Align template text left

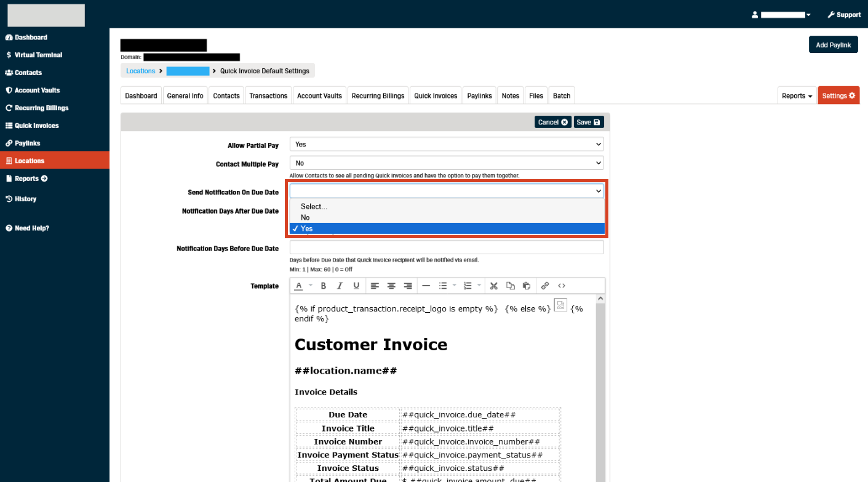tap(375, 286)
